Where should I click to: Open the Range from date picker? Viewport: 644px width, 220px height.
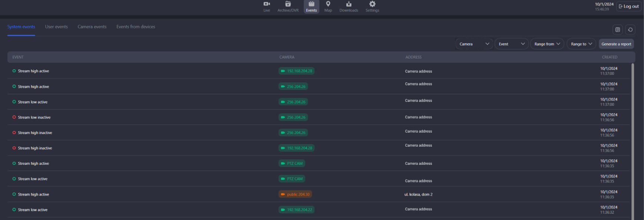coord(547,44)
